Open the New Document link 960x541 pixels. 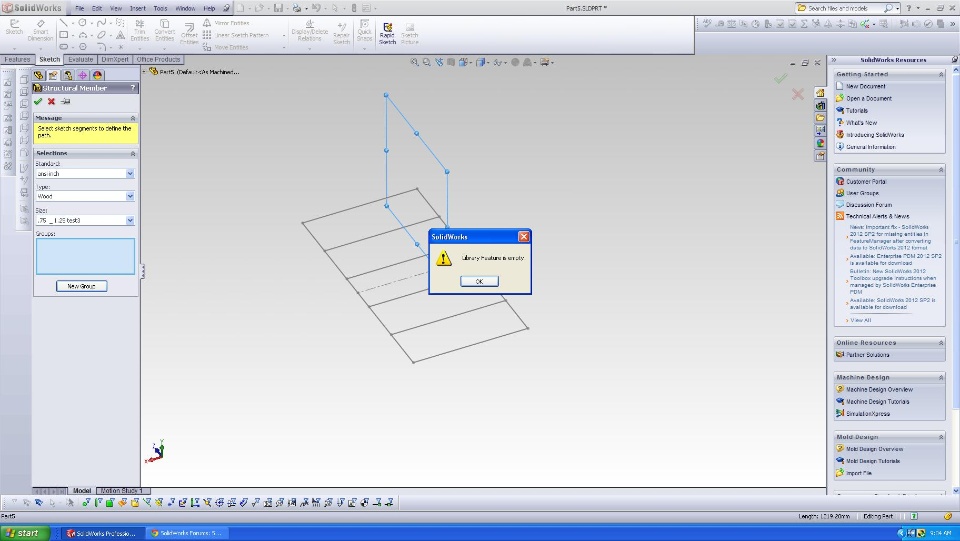tap(865, 87)
